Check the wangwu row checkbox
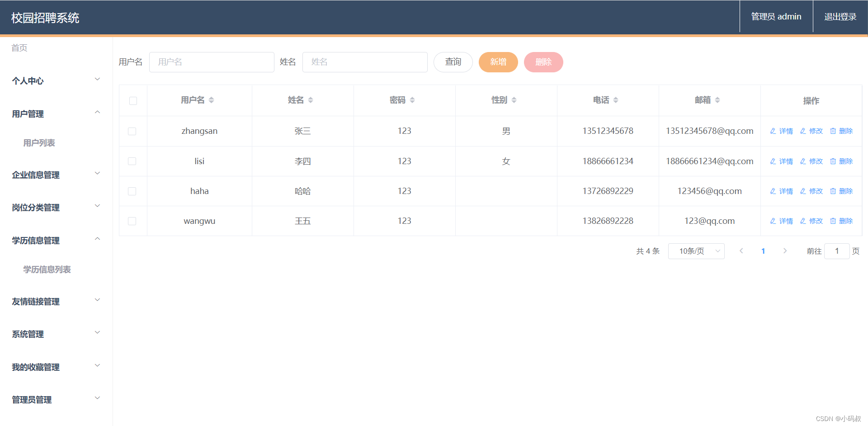This screenshot has width=868, height=426. click(132, 221)
